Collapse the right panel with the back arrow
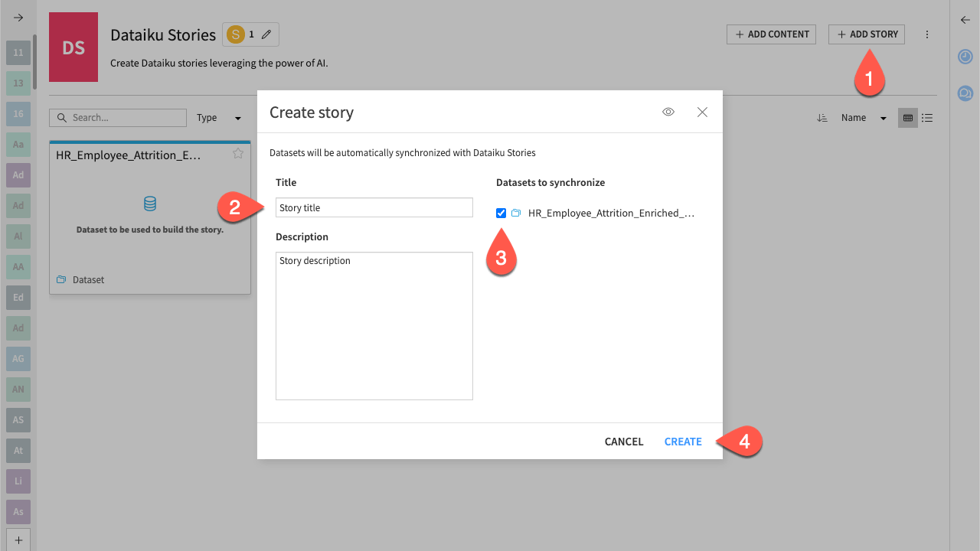Viewport: 980px width, 551px height. (x=965, y=20)
